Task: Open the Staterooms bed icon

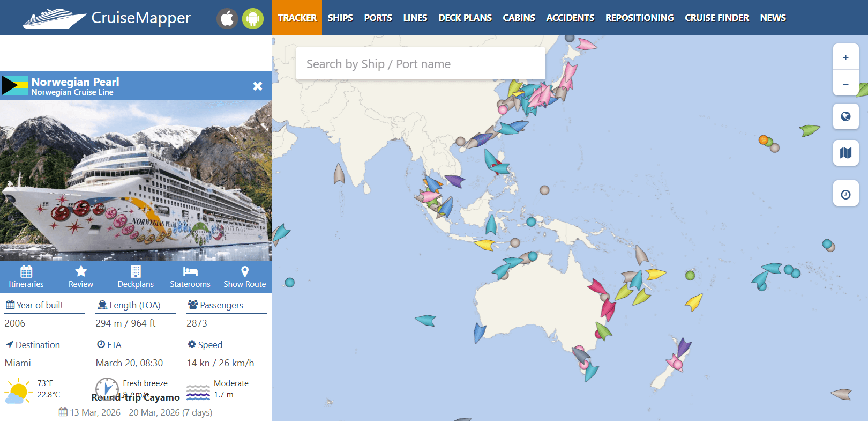Action: click(x=190, y=271)
